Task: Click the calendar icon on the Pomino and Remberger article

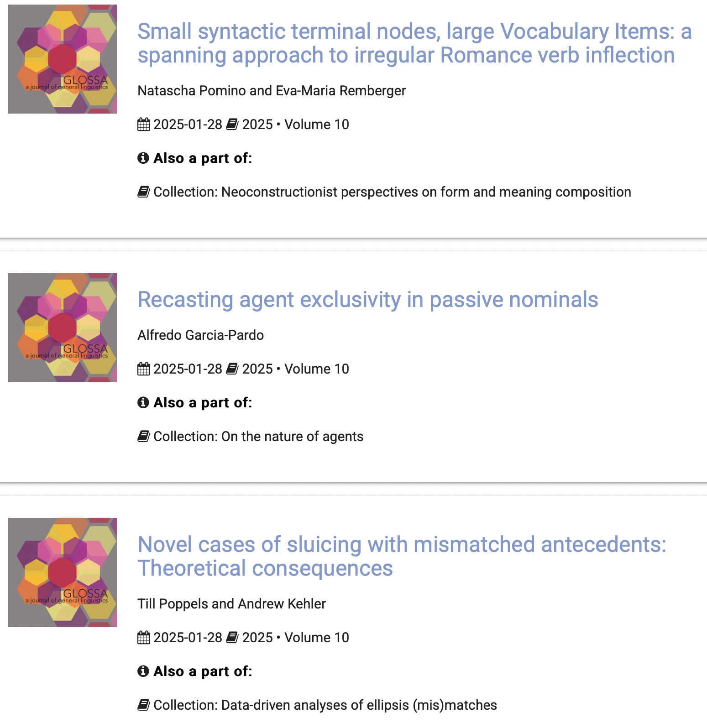Action: tap(143, 125)
